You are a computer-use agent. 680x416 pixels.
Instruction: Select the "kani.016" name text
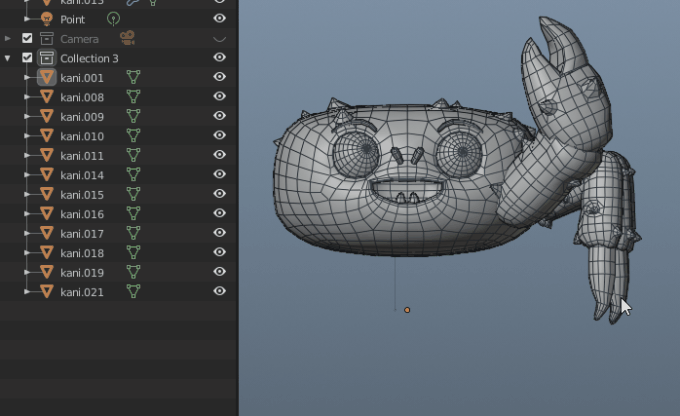click(82, 214)
